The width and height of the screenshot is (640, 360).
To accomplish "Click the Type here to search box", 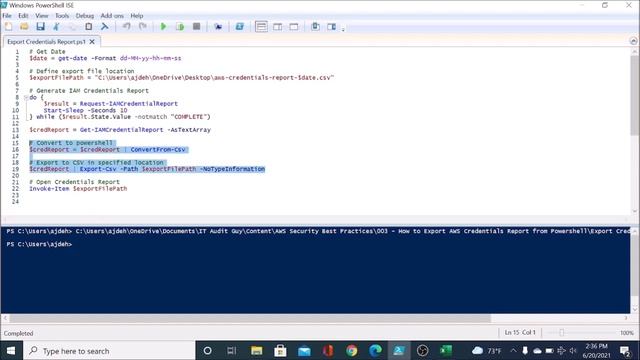I will click(x=109, y=351).
